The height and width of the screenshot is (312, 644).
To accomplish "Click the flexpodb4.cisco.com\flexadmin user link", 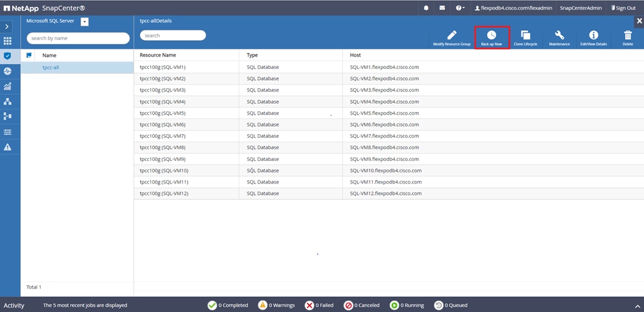I will [514, 8].
